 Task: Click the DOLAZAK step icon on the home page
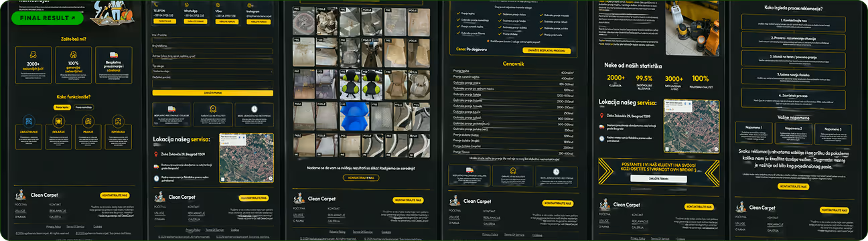coord(58,122)
